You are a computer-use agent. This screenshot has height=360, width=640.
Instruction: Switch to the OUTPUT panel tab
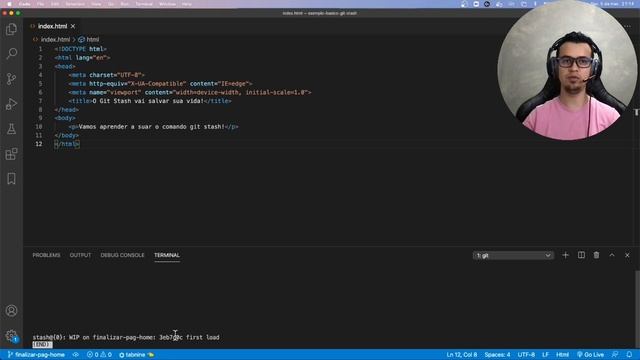(80, 255)
